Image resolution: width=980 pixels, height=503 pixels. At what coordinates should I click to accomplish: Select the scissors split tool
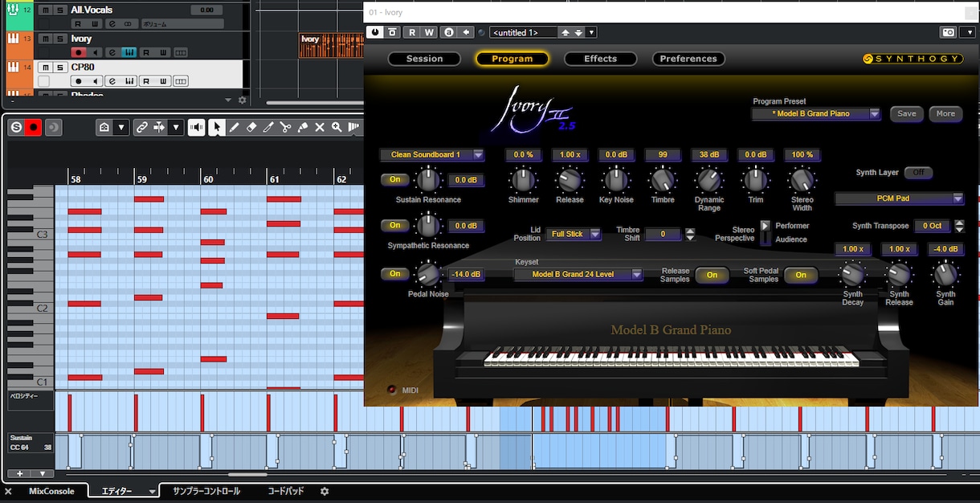285,127
